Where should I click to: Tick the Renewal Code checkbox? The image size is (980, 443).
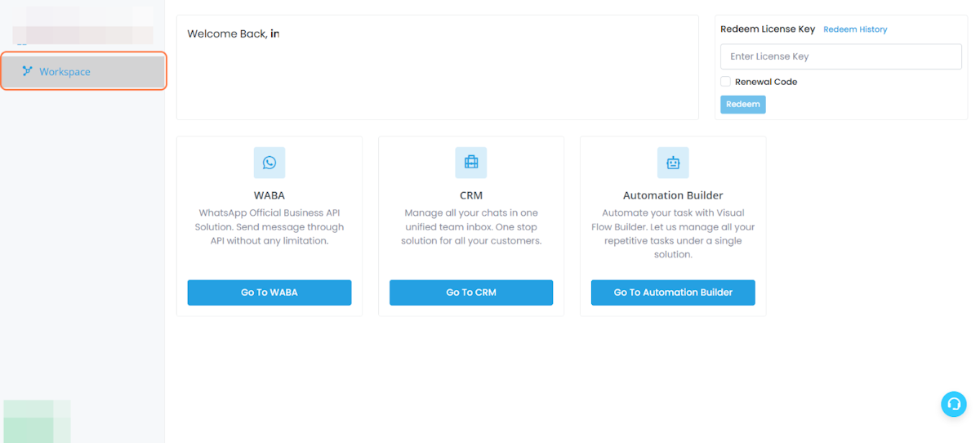pyautogui.click(x=725, y=82)
